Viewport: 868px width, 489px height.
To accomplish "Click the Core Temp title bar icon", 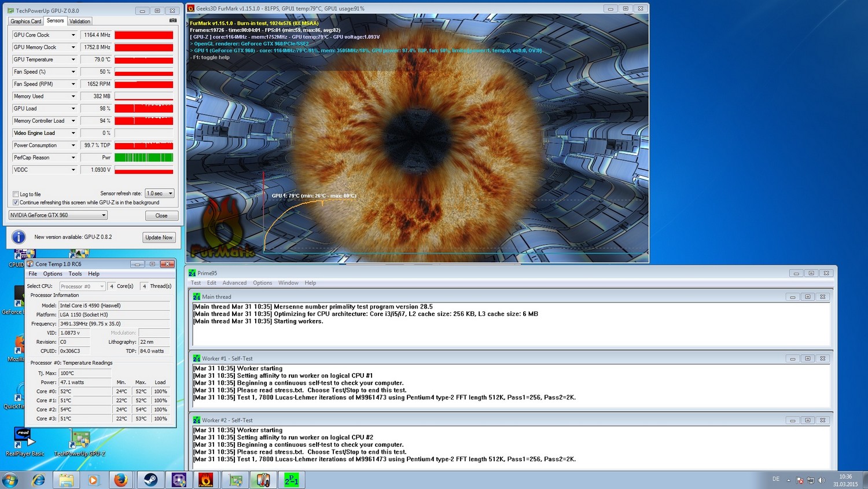I will pos(30,264).
